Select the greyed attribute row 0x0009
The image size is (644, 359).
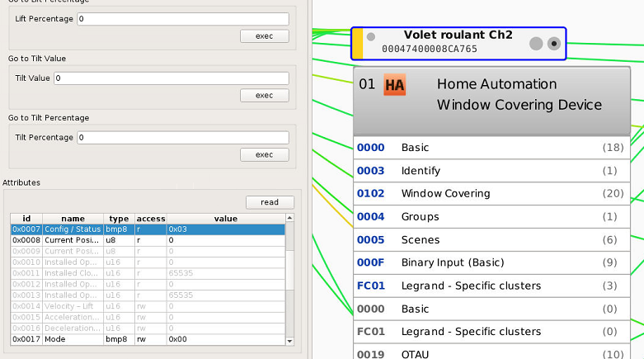(x=148, y=251)
